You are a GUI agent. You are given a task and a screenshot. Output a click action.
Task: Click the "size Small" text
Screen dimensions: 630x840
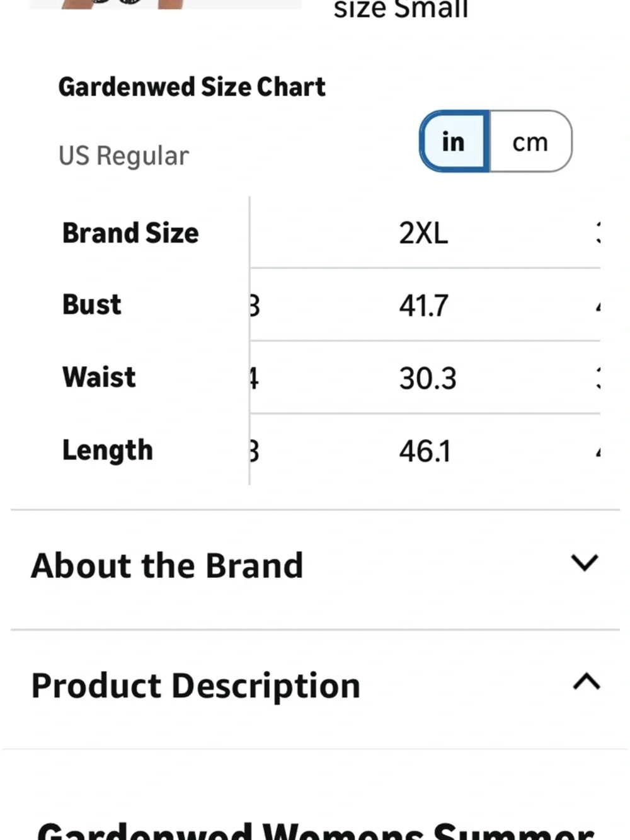[401, 9]
